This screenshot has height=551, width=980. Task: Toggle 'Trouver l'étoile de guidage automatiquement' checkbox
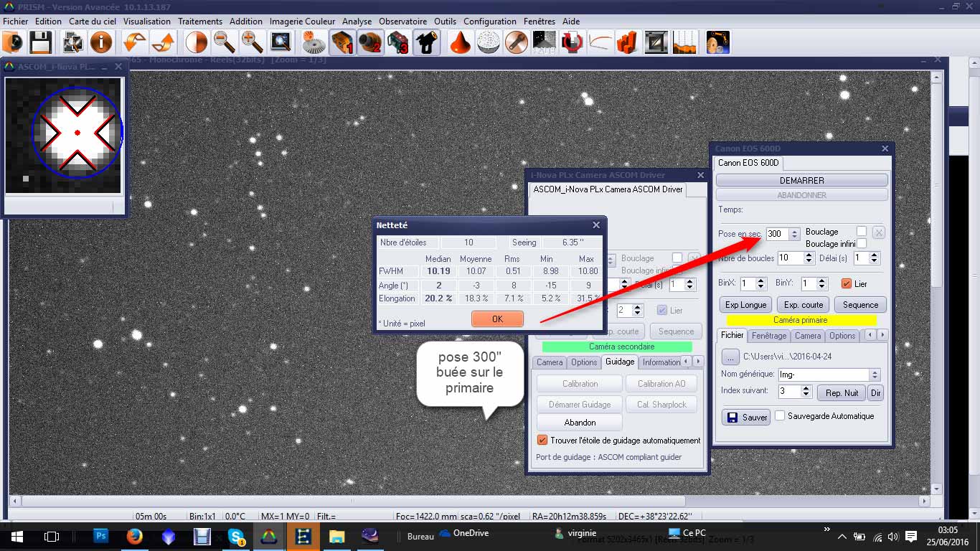pos(542,440)
